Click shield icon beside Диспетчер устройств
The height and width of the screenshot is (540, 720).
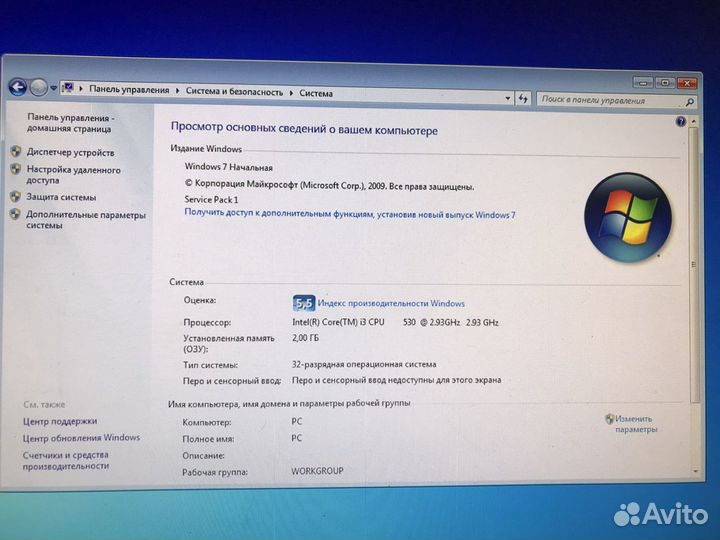click(x=16, y=151)
